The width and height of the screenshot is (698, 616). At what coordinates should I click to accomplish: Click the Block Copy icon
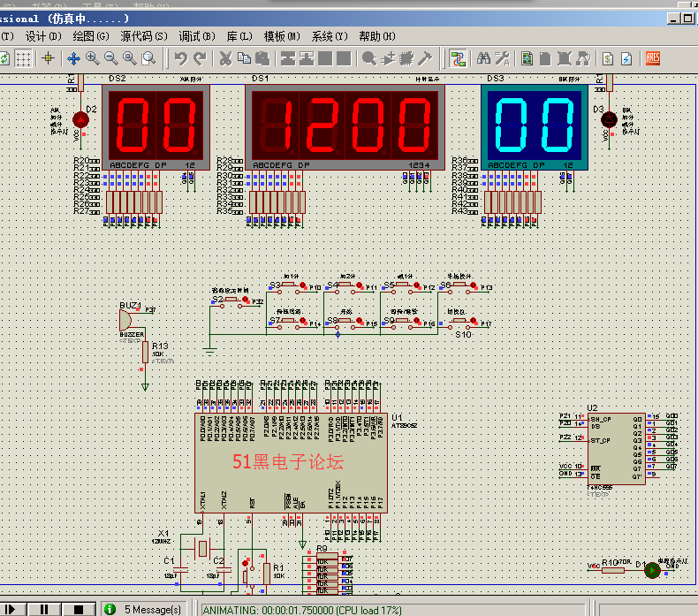pyautogui.click(x=288, y=58)
